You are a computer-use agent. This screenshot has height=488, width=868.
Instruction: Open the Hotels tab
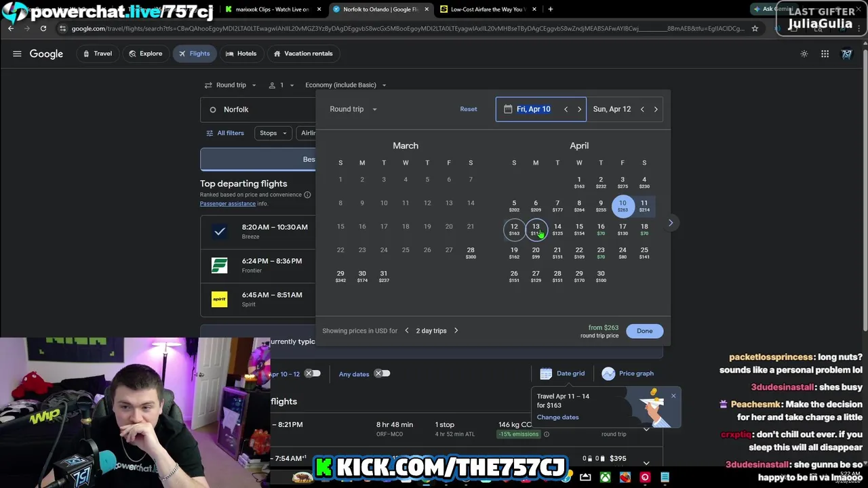coord(241,54)
